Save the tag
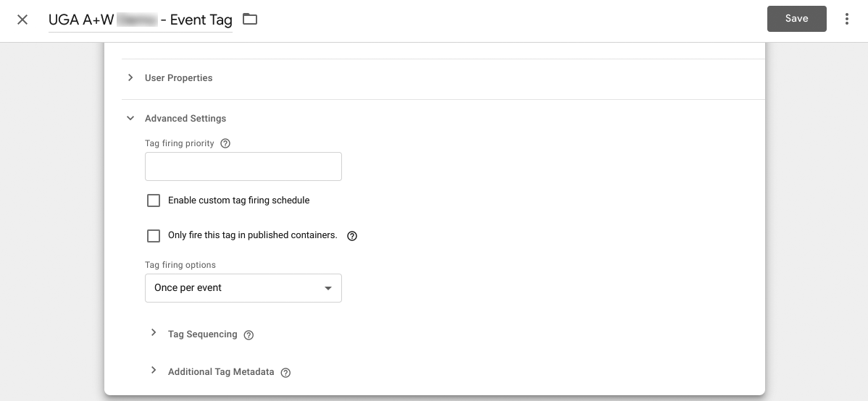The width and height of the screenshot is (868, 401). click(x=796, y=19)
